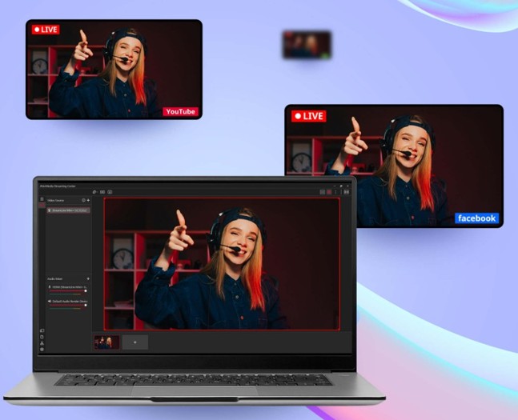Click the plus icon in Audio Mixer
Viewport: 518px width, 420px height.
(x=87, y=278)
